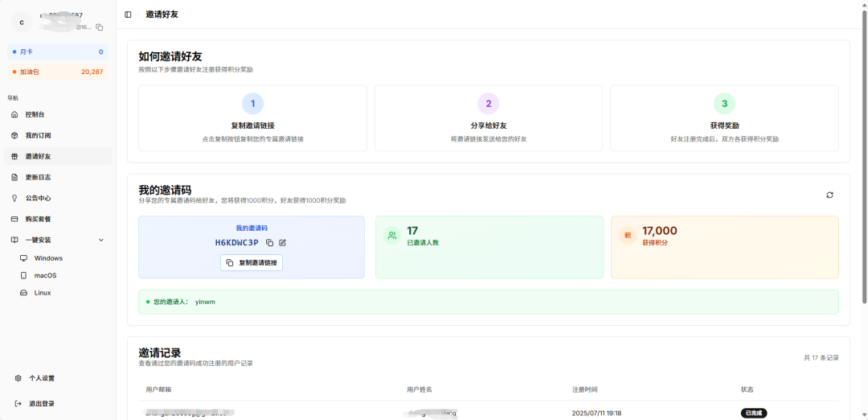The image size is (868, 420).
Task: Open 个人设置 in the sidebar
Action: [42, 378]
